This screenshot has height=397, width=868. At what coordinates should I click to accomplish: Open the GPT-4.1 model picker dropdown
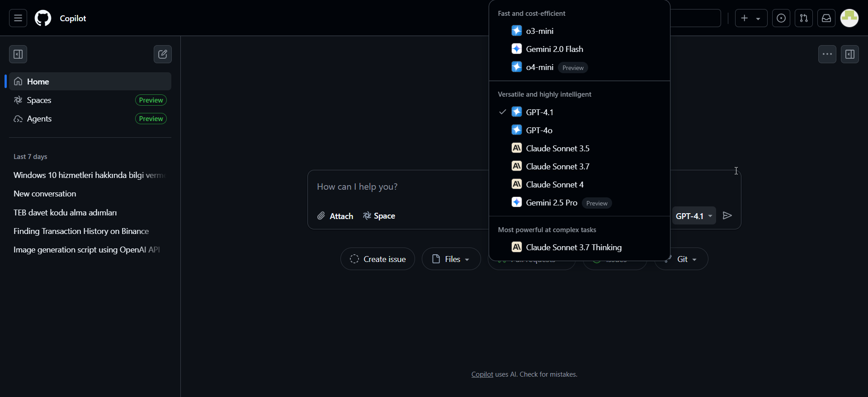tap(694, 216)
